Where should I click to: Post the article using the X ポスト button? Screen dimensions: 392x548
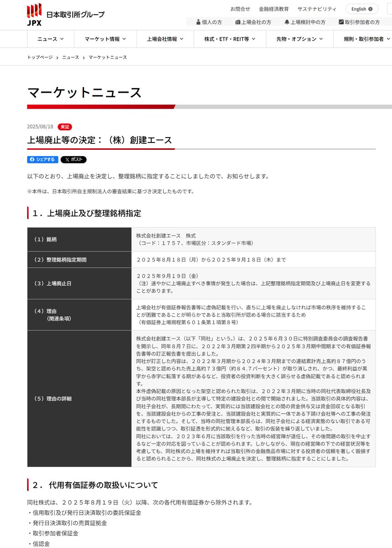pos(73,159)
